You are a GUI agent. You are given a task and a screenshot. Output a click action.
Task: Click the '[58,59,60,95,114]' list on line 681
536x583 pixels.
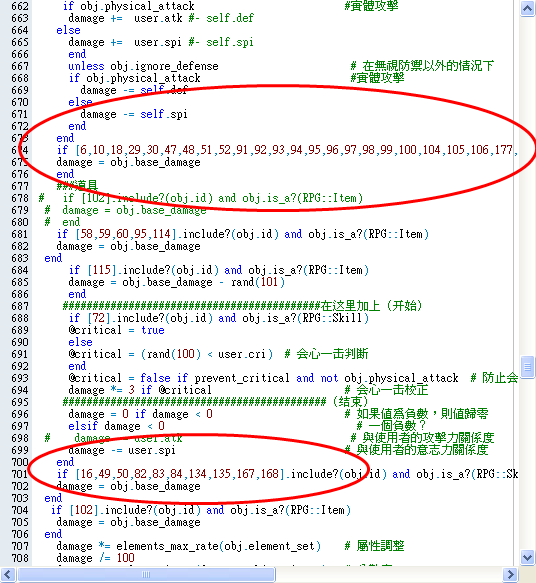(125, 234)
